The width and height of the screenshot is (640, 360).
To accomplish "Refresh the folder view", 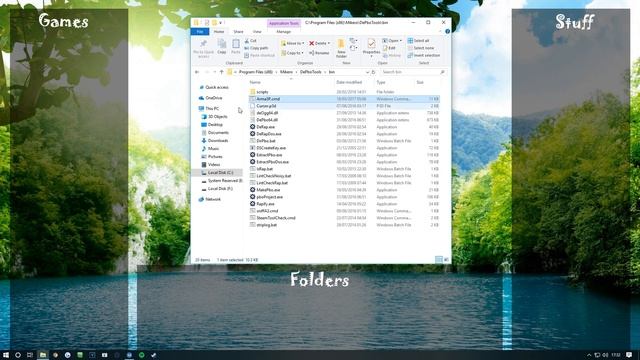I will [x=373, y=72].
